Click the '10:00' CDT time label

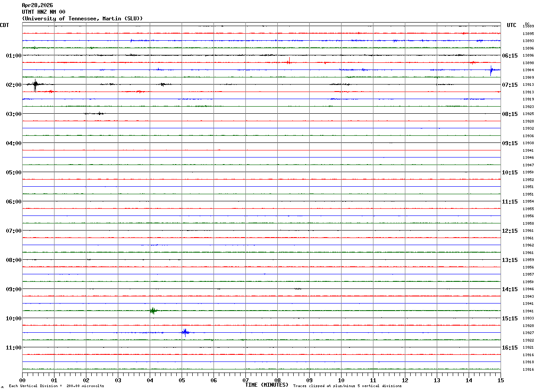click(14, 319)
